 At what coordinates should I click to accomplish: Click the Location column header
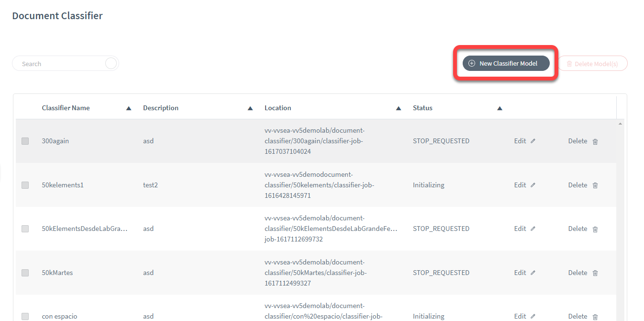point(278,108)
